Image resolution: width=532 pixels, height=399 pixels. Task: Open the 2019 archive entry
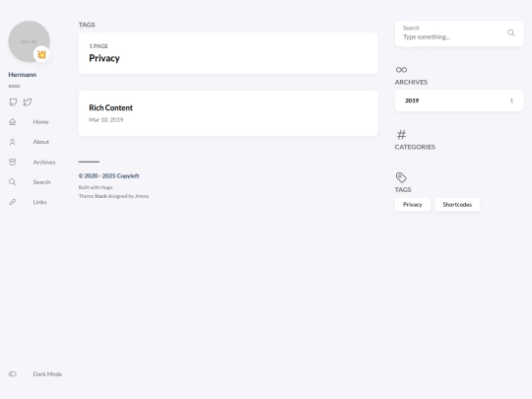pyautogui.click(x=459, y=100)
